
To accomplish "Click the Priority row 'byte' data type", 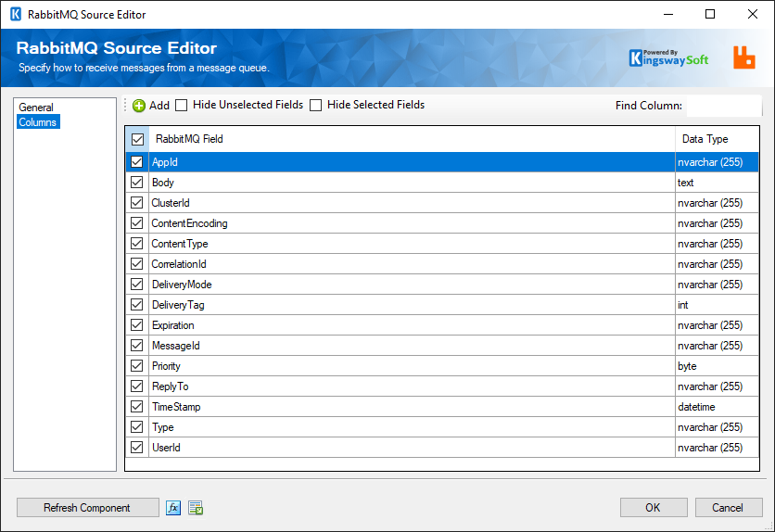I will [687, 366].
